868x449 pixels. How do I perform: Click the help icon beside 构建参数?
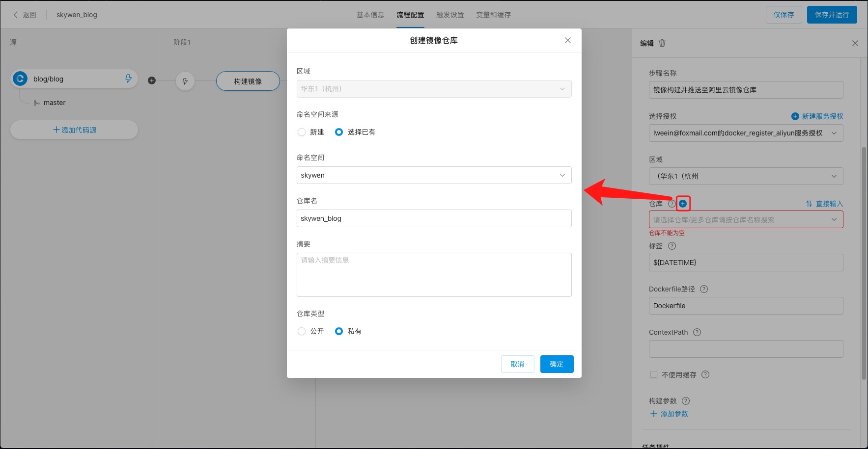pyautogui.click(x=686, y=401)
